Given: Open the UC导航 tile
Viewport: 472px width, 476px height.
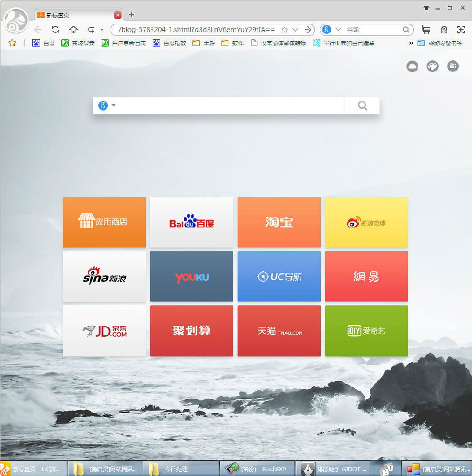Looking at the screenshot, I should (x=279, y=276).
